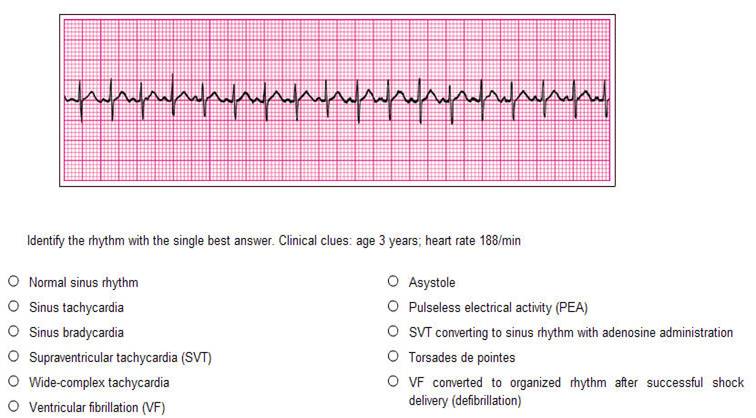The image size is (756, 418).
Task: Click the Wide-complex tachycardia label text
Action: pos(99,383)
